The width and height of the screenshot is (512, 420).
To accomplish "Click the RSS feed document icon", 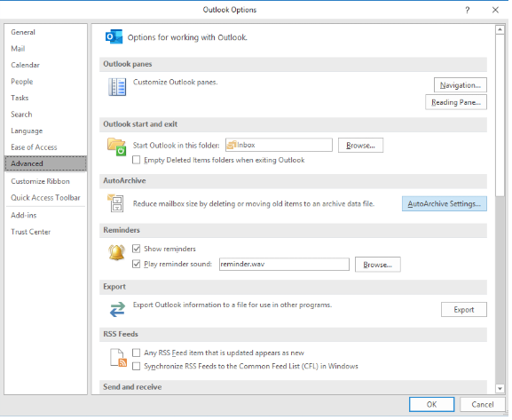I will [118, 358].
